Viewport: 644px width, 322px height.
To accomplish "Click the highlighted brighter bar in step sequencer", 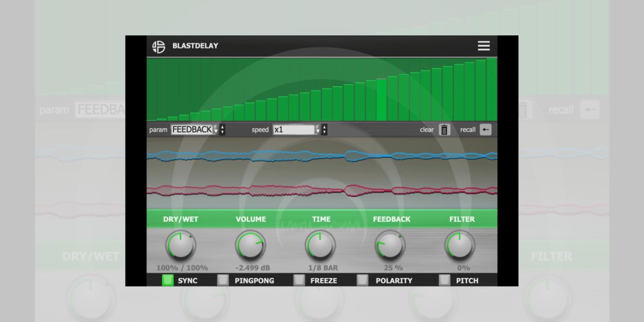I will tap(382, 100).
